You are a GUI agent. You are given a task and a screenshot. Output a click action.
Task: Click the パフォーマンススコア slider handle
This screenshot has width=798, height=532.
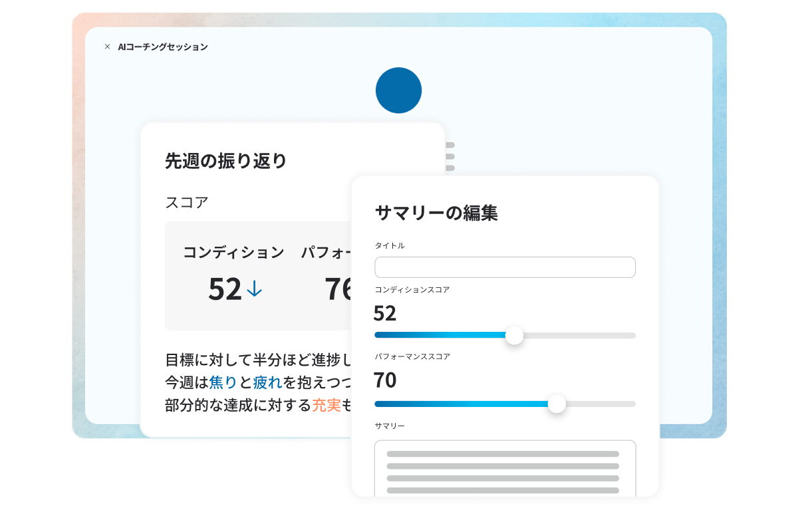(557, 404)
